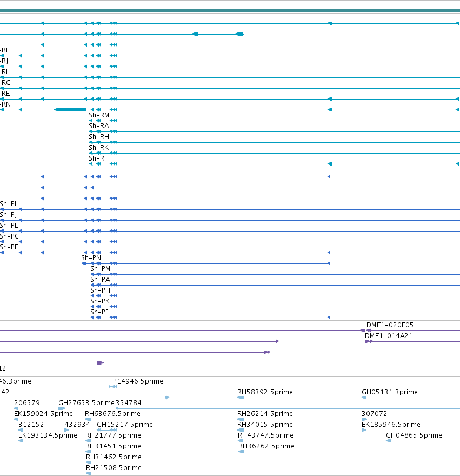Click the DME1-014A21 feature label
Viewport: 460px width, 476px height.
(389, 336)
